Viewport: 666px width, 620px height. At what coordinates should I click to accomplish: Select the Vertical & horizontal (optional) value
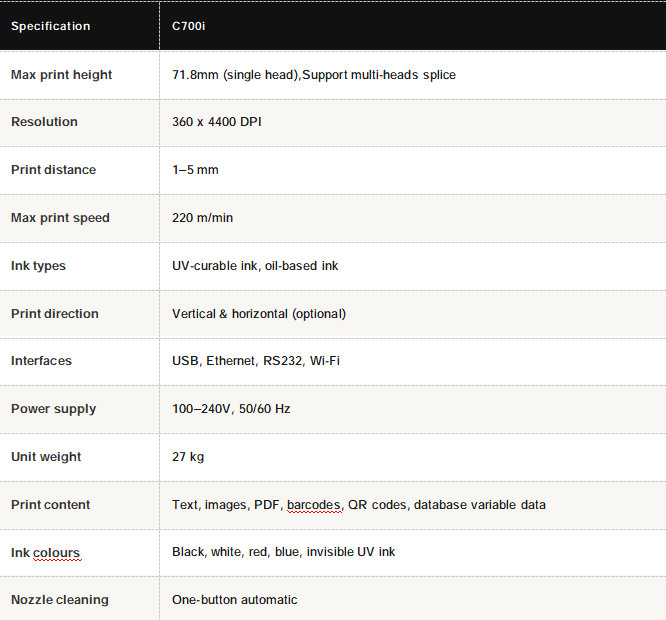(x=259, y=314)
